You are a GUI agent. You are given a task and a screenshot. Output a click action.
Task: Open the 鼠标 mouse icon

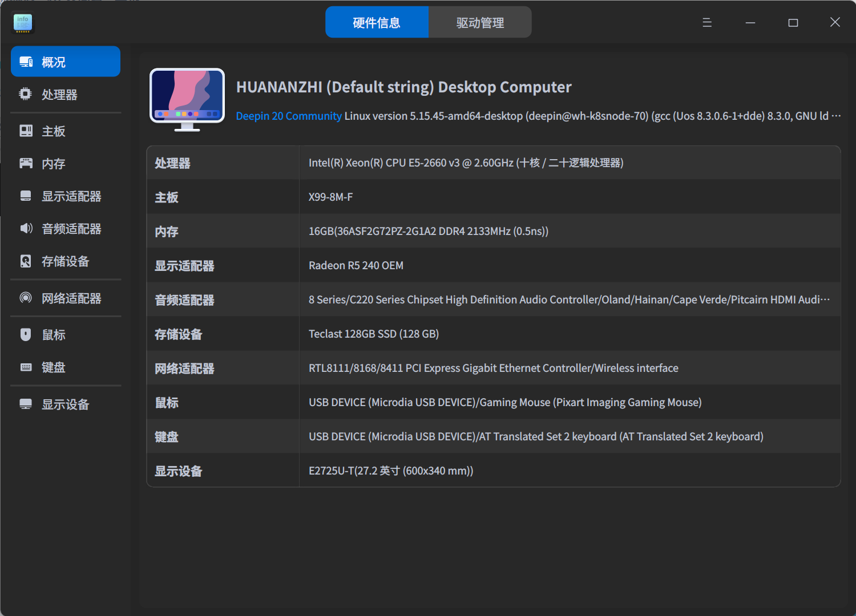pyautogui.click(x=26, y=334)
